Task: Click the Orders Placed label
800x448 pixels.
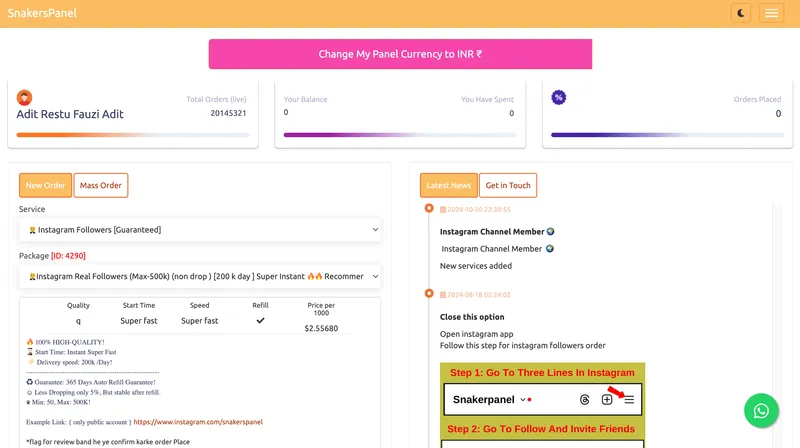Action: pyautogui.click(x=757, y=99)
